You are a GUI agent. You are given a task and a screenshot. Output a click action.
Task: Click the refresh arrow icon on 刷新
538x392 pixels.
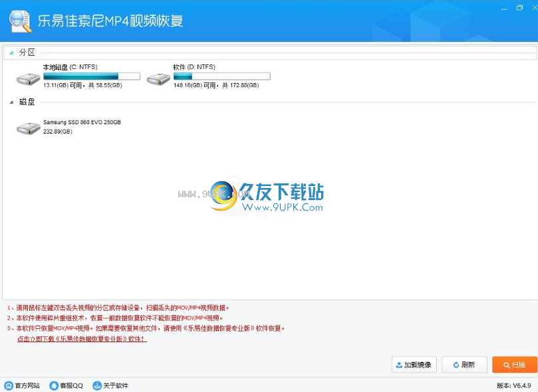point(456,365)
